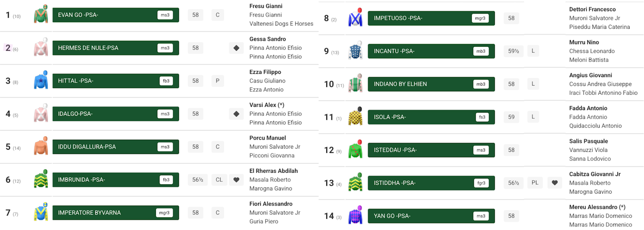Click the green dotted silks icon for Isteddau
Screen dimensions: 644x230
point(355,149)
